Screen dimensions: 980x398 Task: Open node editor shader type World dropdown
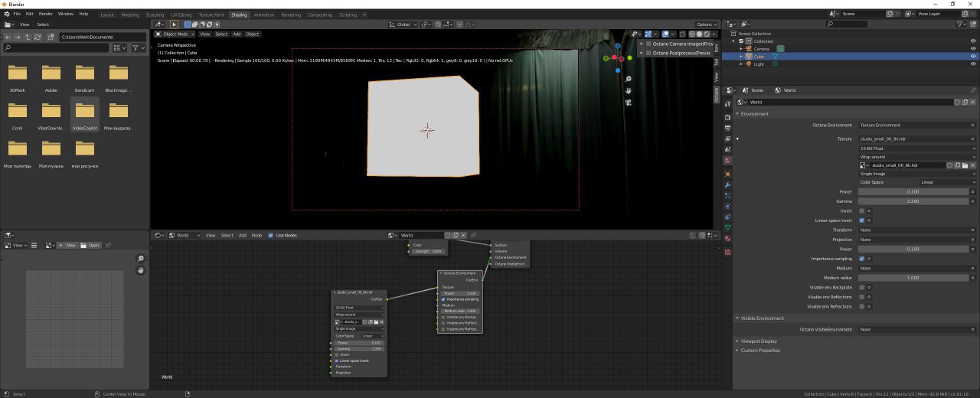pyautogui.click(x=184, y=235)
